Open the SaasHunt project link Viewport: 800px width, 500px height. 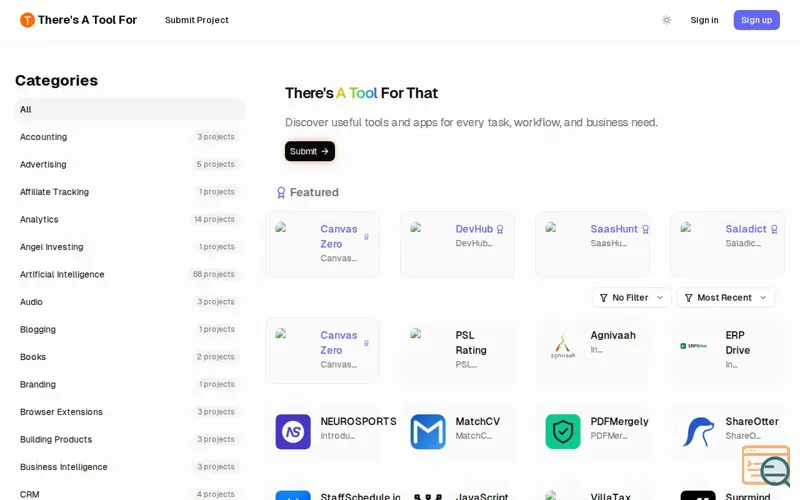coord(614,229)
